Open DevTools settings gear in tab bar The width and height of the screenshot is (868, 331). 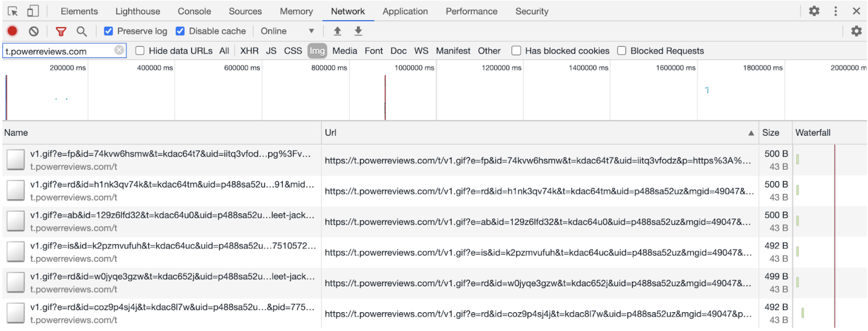814,11
